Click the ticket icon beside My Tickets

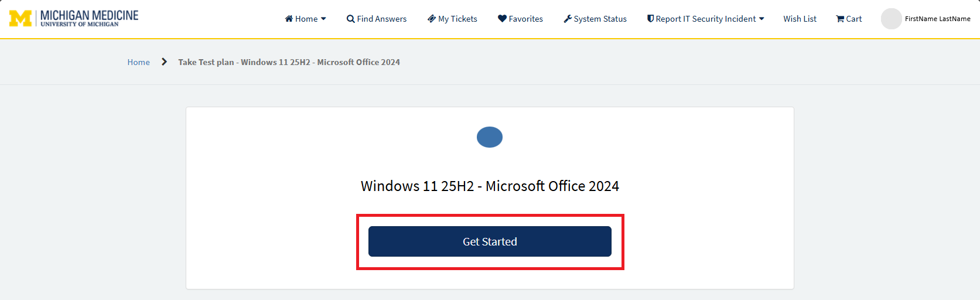point(432,19)
